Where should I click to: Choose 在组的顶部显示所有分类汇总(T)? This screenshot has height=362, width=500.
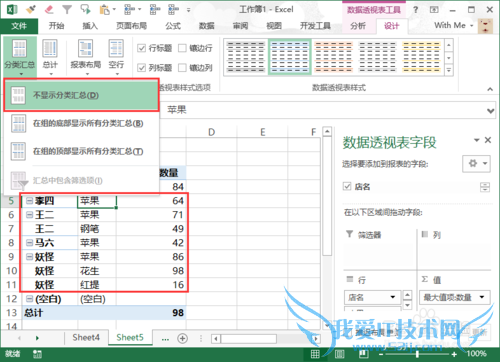81,151
